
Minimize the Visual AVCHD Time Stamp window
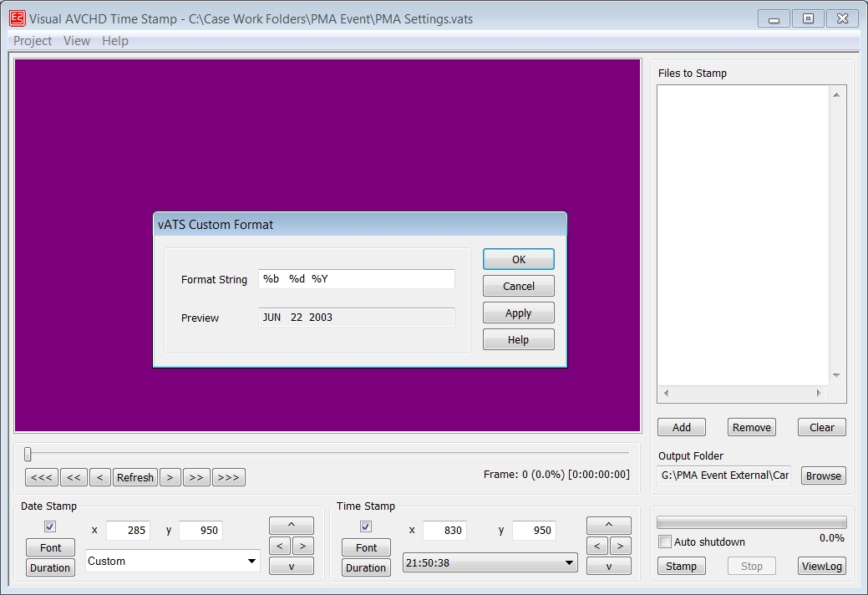(x=774, y=19)
